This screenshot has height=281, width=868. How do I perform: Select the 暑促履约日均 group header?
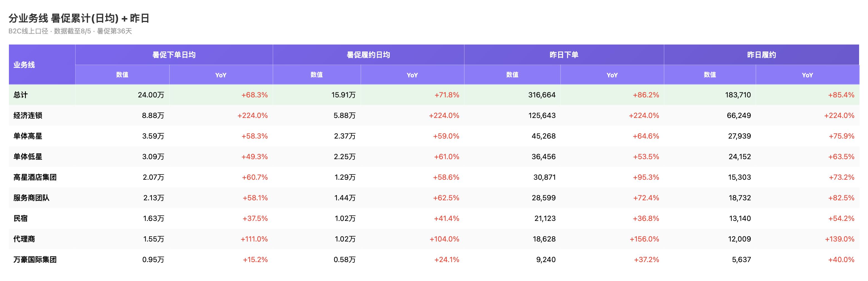[368, 55]
